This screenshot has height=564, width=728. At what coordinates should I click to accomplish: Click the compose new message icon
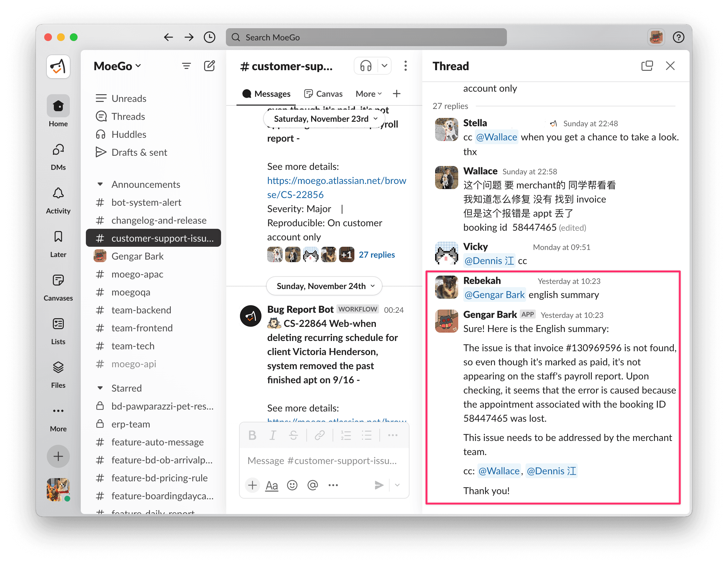point(209,66)
